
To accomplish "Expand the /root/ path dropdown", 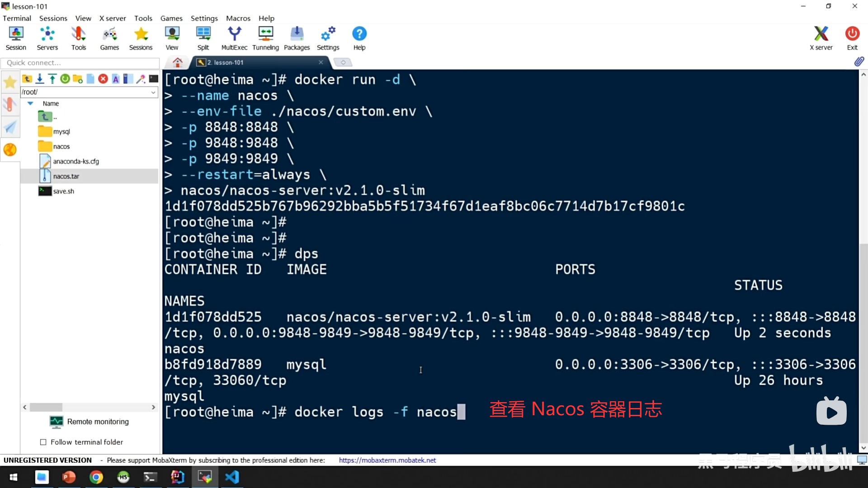I will pyautogui.click(x=153, y=92).
